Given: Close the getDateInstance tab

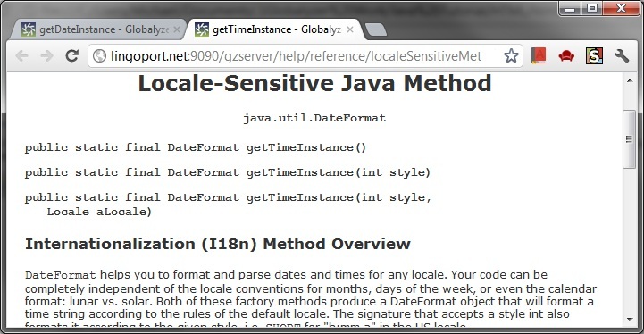Looking at the screenshot, I should click(x=177, y=29).
